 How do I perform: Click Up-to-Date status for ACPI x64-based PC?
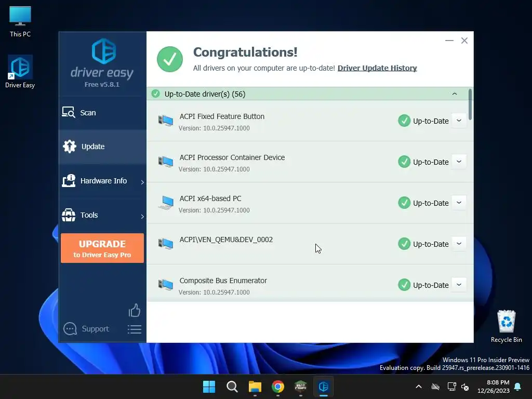pyautogui.click(x=423, y=203)
